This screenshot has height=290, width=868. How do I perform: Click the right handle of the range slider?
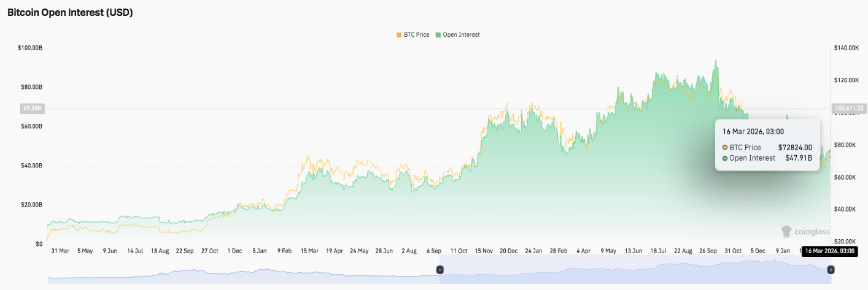[x=831, y=270]
